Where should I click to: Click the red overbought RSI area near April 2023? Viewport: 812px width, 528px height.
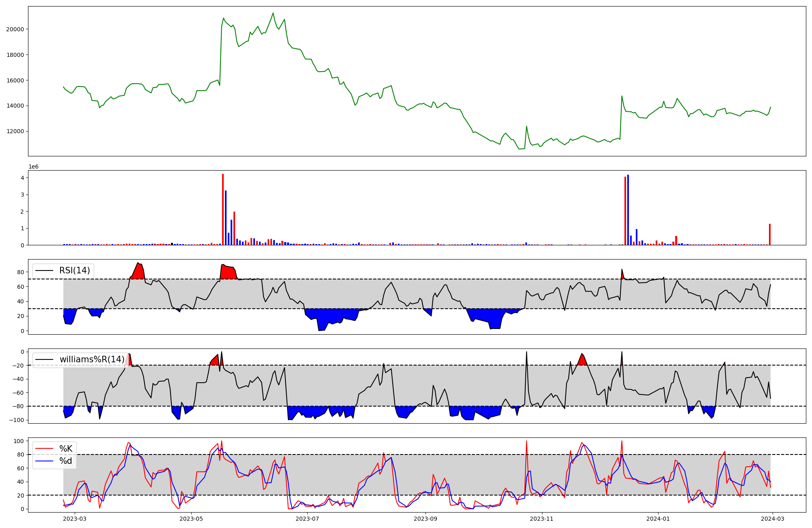coord(138,272)
